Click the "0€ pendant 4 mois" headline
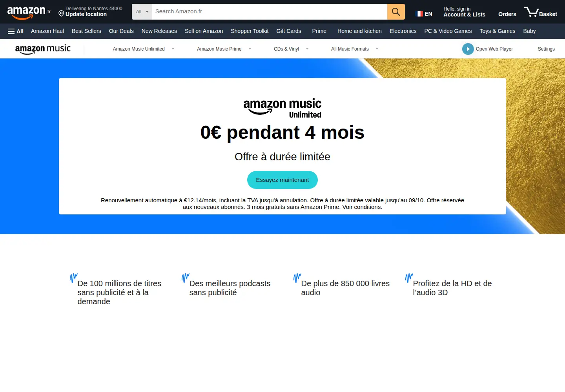 coord(282,132)
